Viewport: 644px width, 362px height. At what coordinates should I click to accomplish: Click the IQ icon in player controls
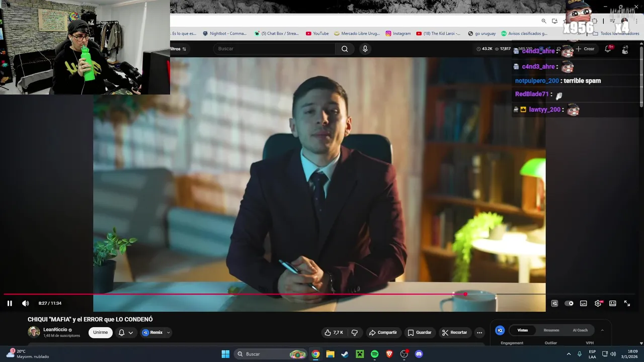tap(554, 303)
